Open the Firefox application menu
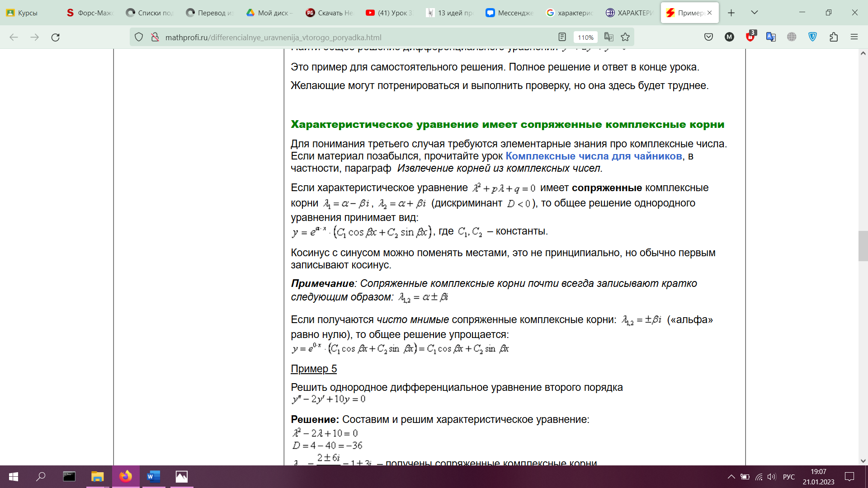This screenshot has height=488, width=868. pyautogui.click(x=854, y=37)
